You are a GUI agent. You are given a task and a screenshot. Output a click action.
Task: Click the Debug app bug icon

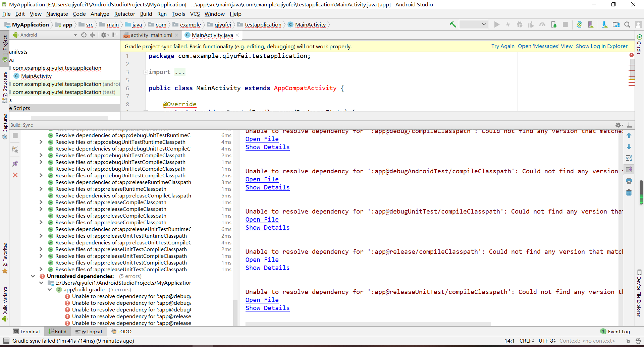click(520, 24)
